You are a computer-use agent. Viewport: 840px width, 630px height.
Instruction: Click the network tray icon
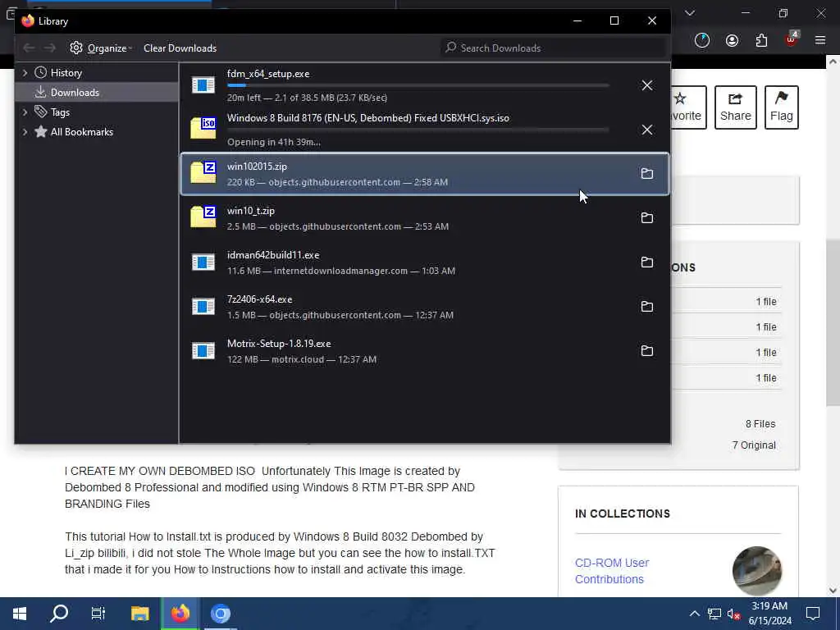pos(714,614)
